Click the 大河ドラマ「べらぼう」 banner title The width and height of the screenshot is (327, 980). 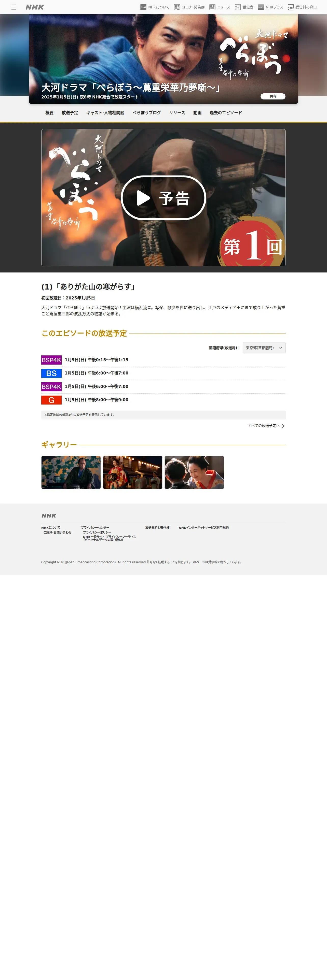click(x=131, y=88)
